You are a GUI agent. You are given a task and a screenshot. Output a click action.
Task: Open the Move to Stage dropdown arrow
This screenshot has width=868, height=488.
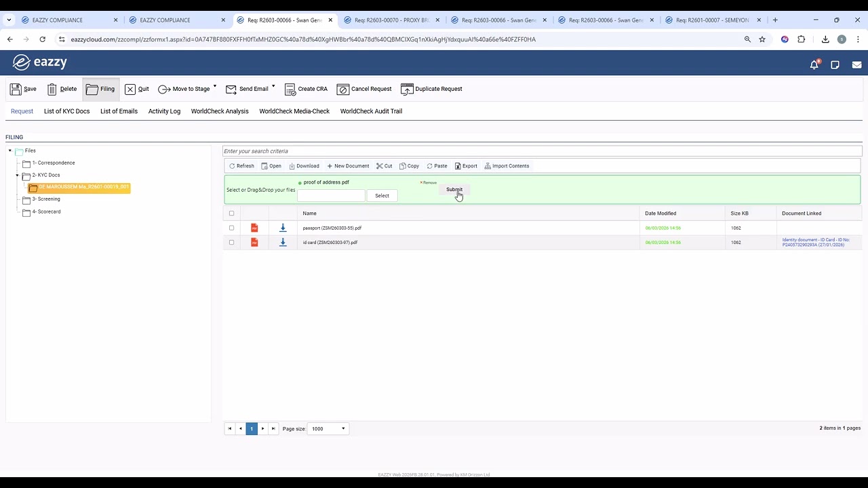(x=215, y=86)
